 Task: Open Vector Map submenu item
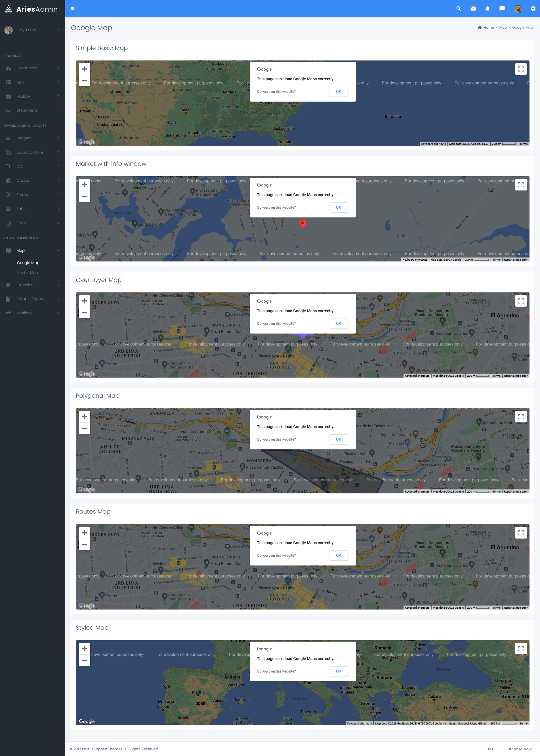27,273
